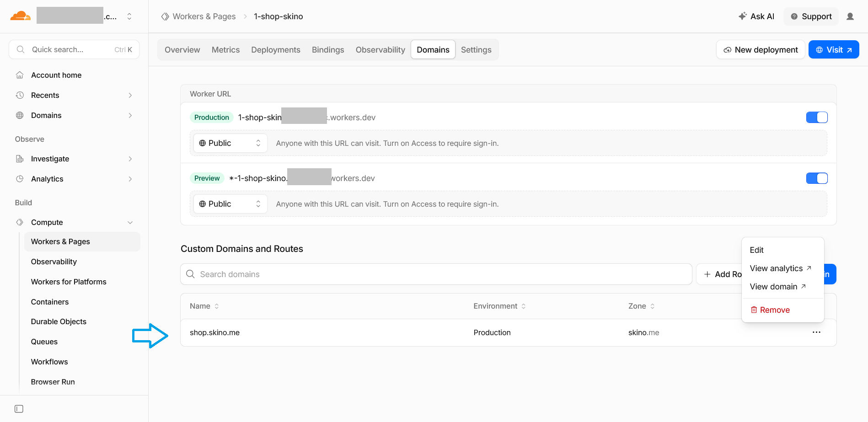Focus the Quick search field

pos(74,49)
